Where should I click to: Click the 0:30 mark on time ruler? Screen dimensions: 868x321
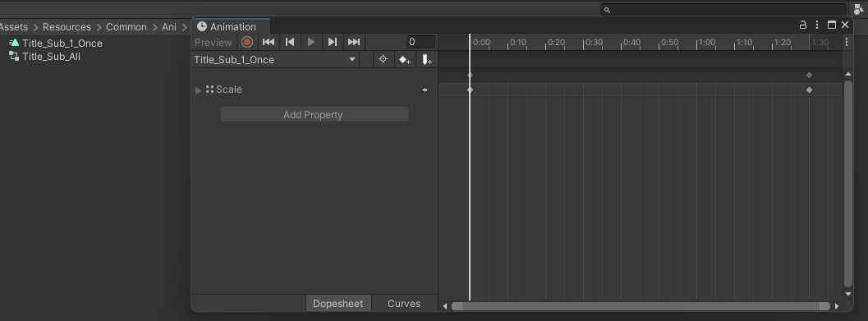(x=594, y=43)
